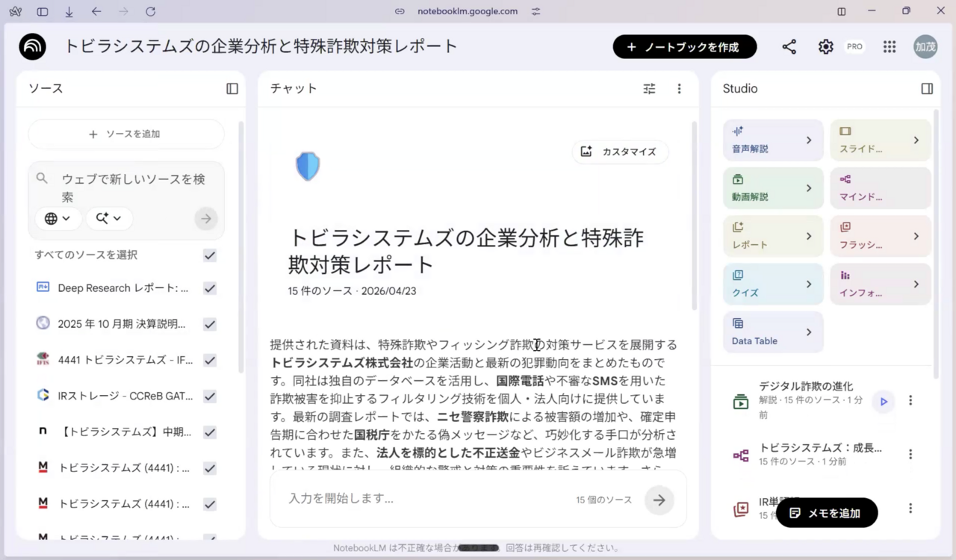Click the NotebookLM logo icon
This screenshot has width=956, height=560.
click(x=33, y=46)
